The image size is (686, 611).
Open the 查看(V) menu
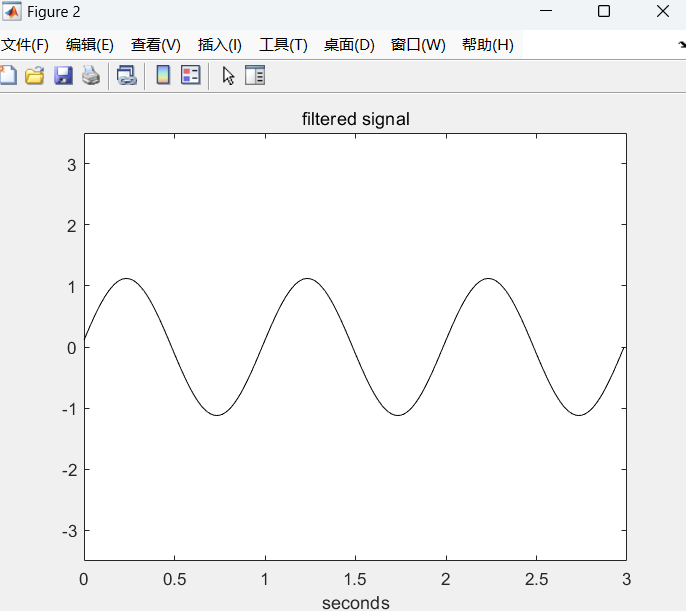click(x=156, y=45)
